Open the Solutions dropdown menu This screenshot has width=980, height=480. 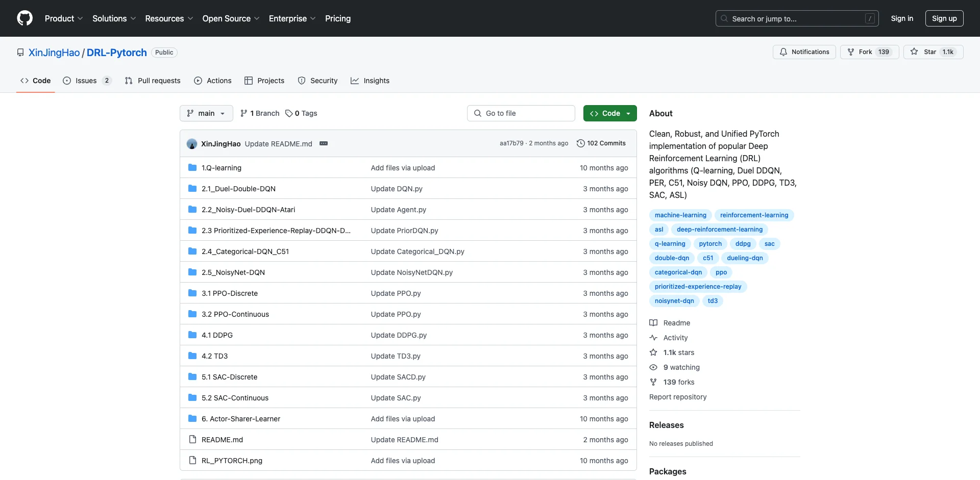(x=114, y=18)
